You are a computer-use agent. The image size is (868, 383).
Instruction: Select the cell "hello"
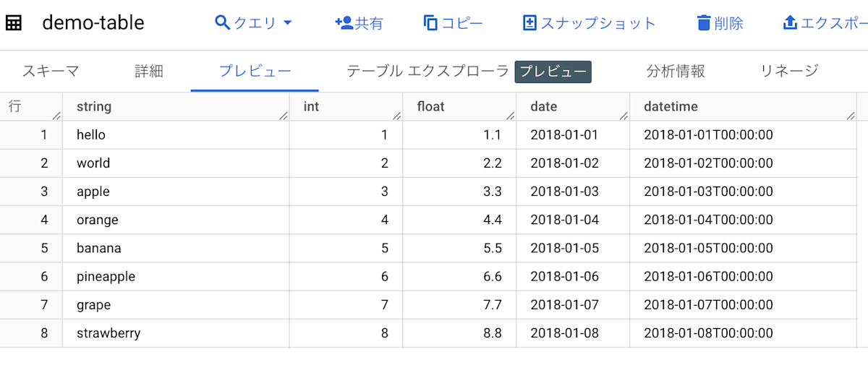[x=176, y=135]
